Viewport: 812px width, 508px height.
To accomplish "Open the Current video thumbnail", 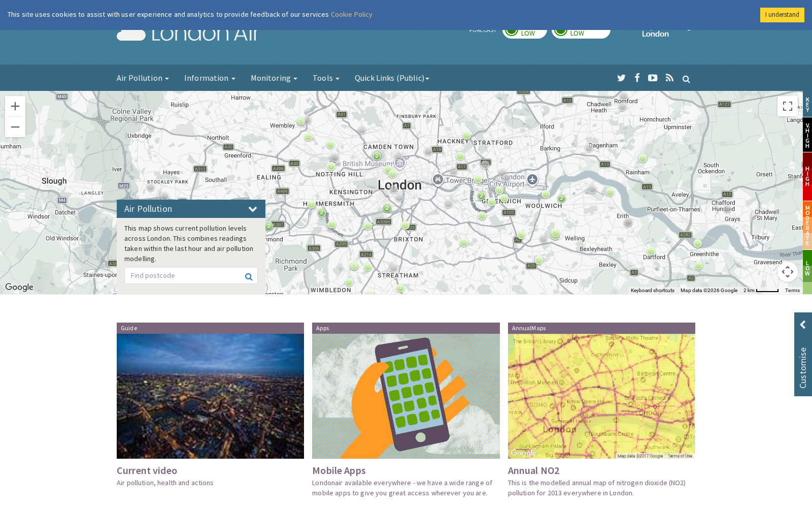I will coord(210,396).
